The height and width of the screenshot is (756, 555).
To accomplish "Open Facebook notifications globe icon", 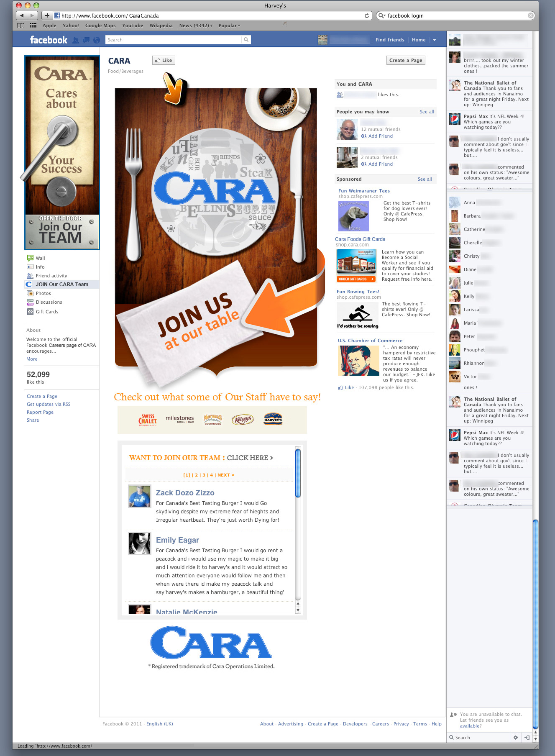I will click(x=97, y=40).
